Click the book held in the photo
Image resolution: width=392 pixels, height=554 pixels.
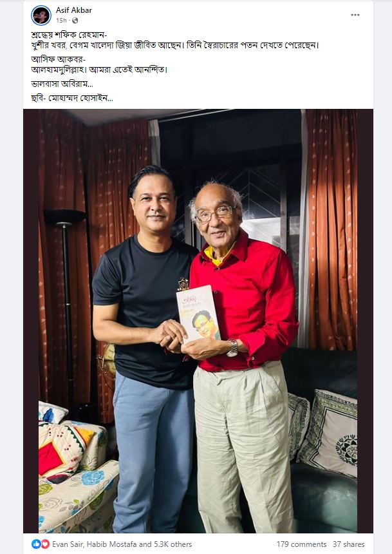point(198,314)
